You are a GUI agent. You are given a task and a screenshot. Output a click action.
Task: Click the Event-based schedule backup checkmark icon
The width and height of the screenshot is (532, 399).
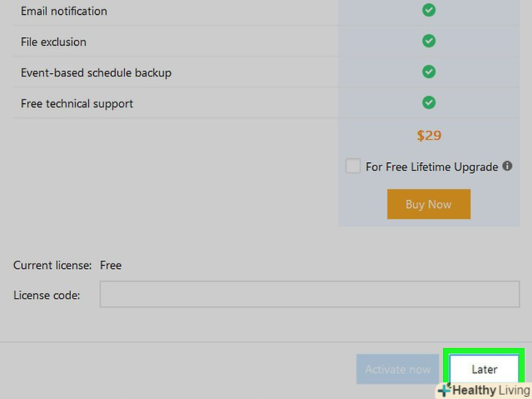[429, 72]
